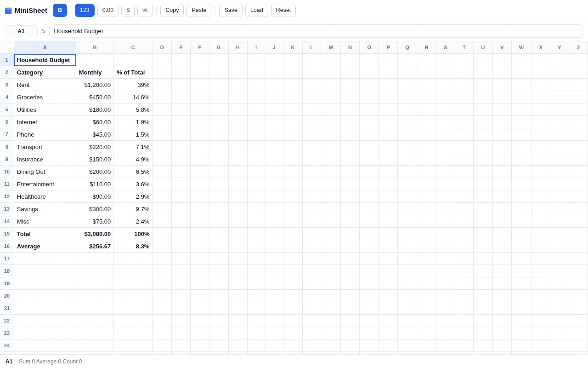Click the MiniSheet grid logo icon
Viewport: 588px width, 368px height.
(8, 10)
